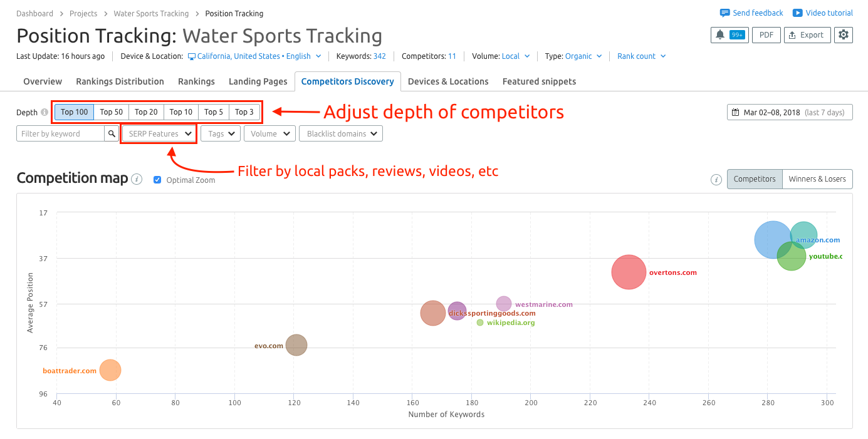Toggle the Optimal Zoom checkbox
868x439 pixels.
(157, 180)
